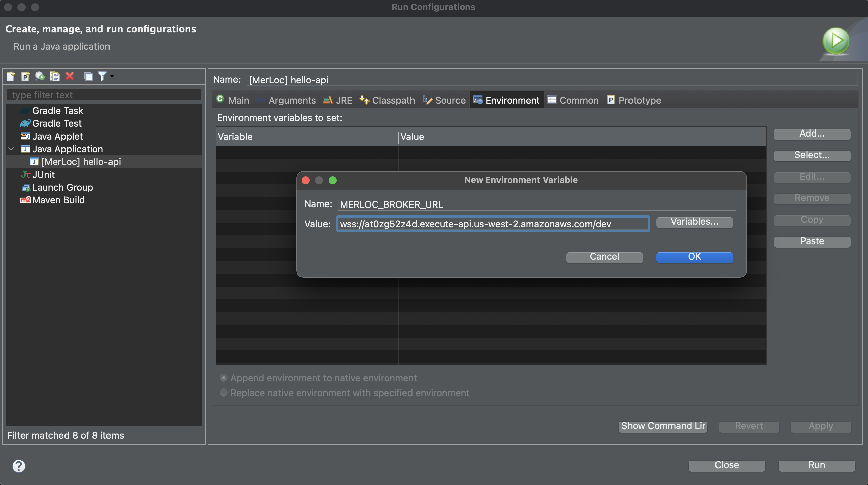
Task: Switch to the Classpath tab
Action: pyautogui.click(x=388, y=100)
